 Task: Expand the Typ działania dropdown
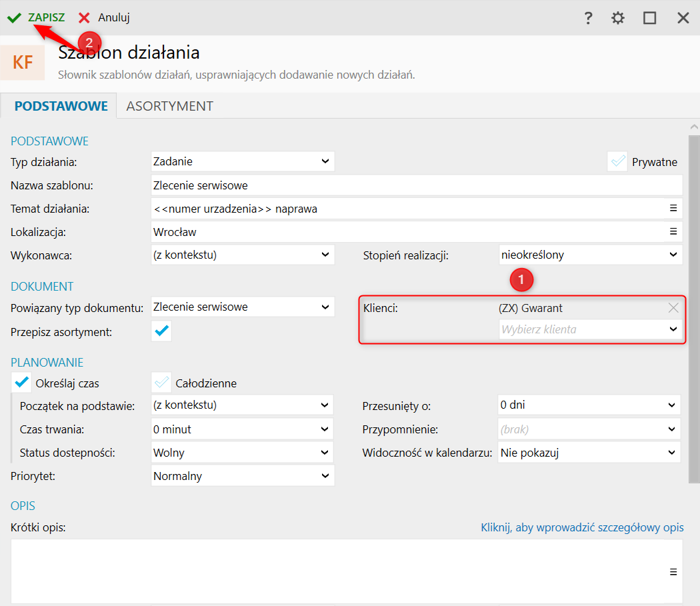pyautogui.click(x=243, y=161)
